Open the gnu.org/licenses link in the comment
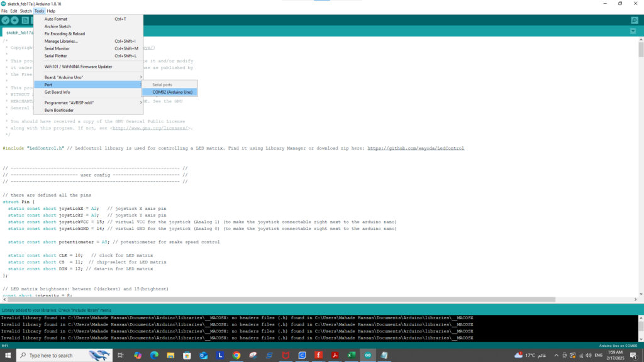The image size is (644, 362). 150,128
